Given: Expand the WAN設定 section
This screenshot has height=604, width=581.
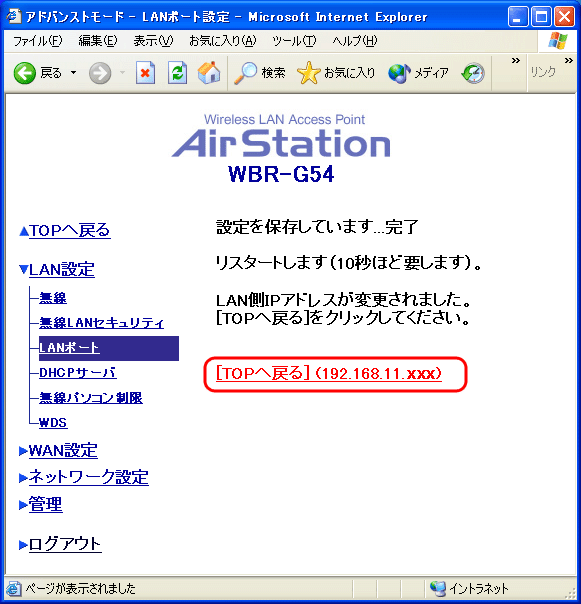Looking at the screenshot, I should click(x=58, y=450).
